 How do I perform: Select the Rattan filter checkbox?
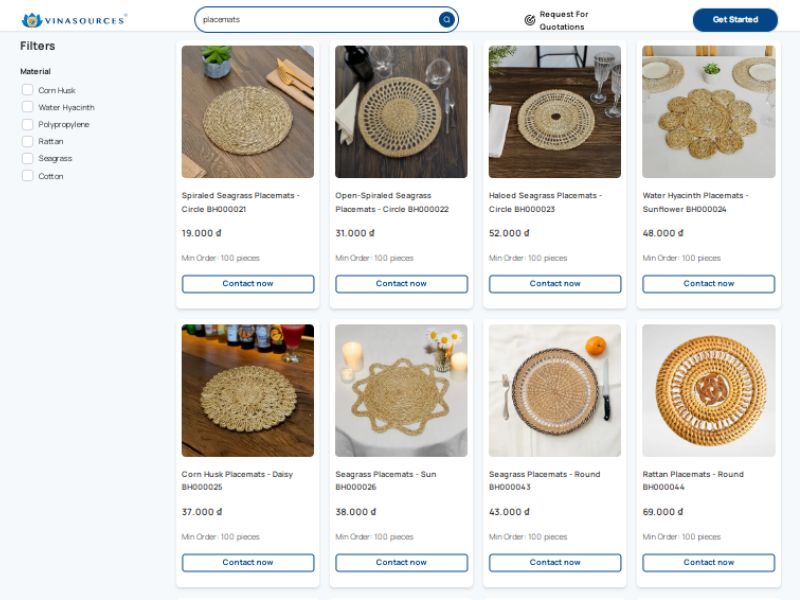tap(28, 141)
